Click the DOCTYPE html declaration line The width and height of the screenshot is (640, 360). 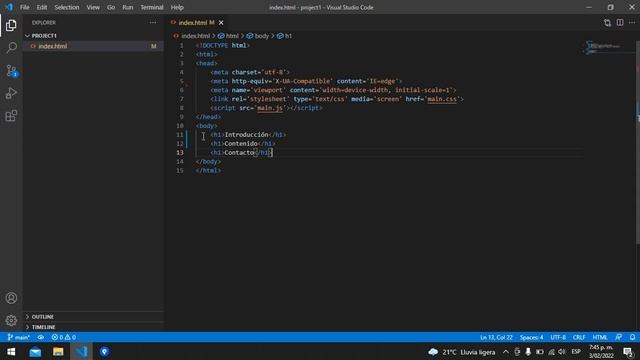point(223,46)
